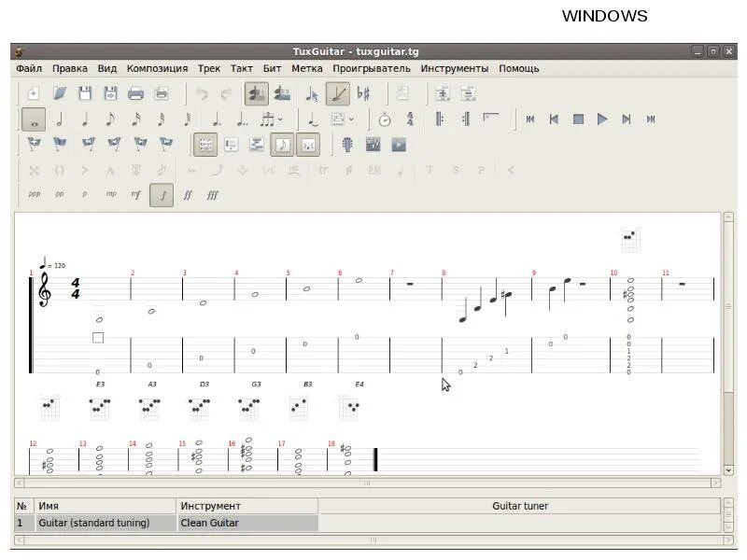Open the Инструменты menu
Image resolution: width=747 pixels, height=560 pixels.
(455, 68)
